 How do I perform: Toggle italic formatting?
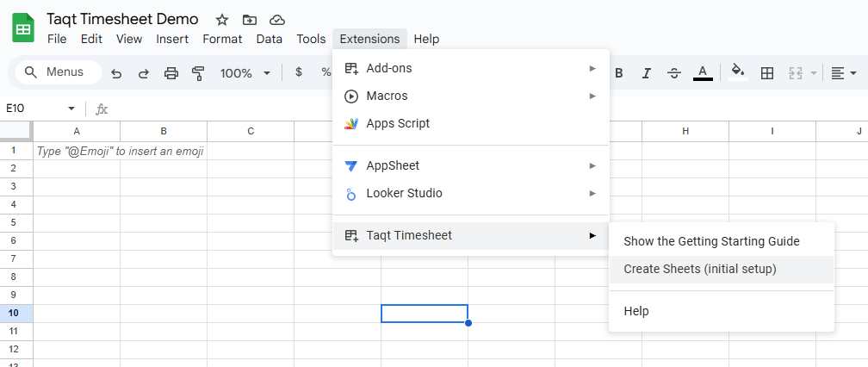pos(646,73)
